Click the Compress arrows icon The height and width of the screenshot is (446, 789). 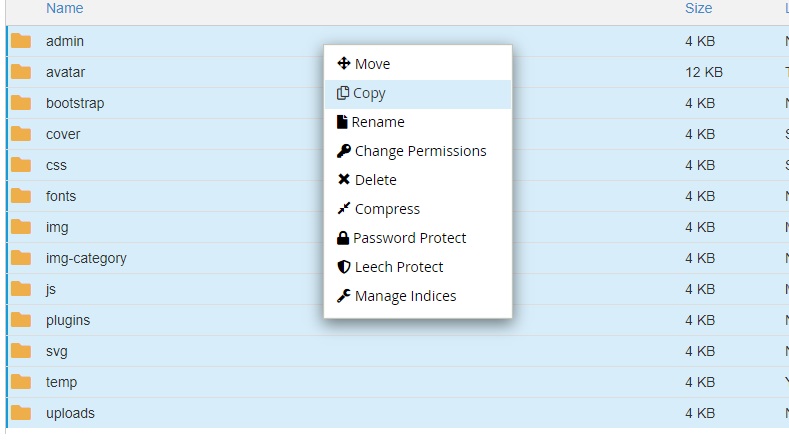[343, 209]
